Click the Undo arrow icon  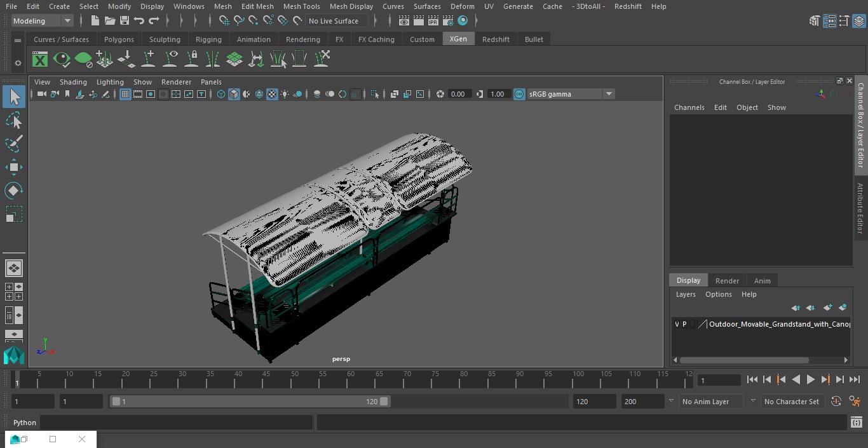click(x=139, y=21)
